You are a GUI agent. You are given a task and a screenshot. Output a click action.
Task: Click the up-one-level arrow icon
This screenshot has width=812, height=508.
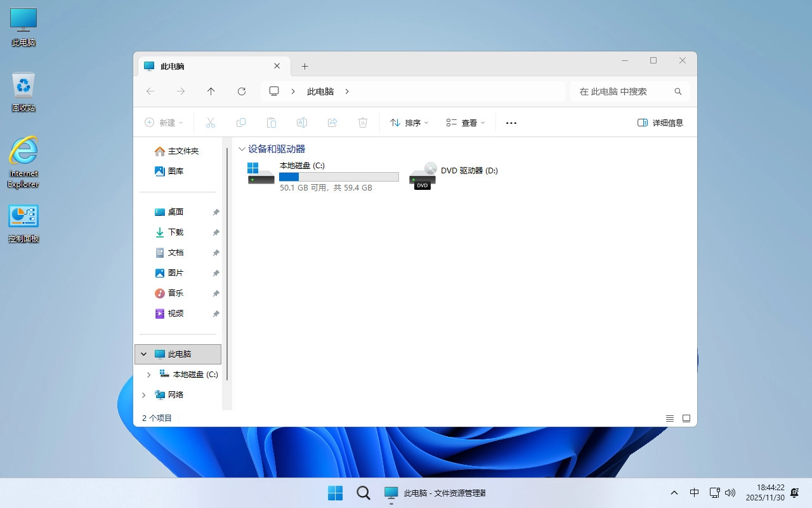[x=211, y=91]
